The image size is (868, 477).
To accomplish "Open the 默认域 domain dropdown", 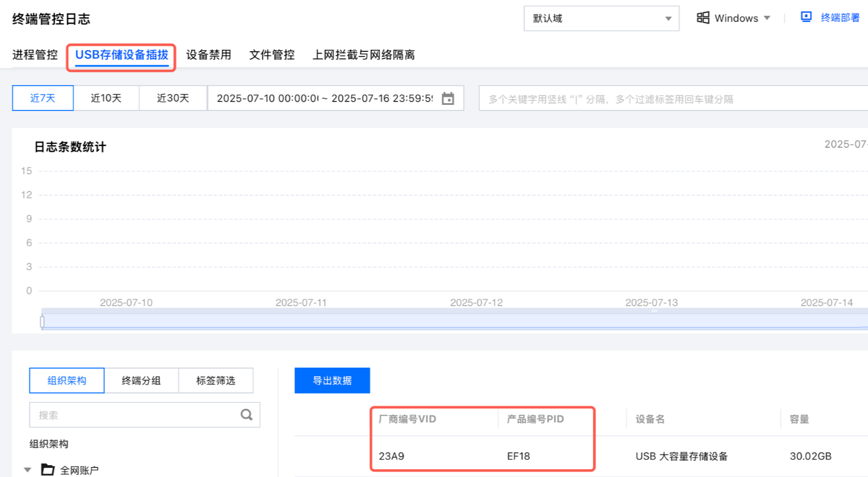I will [x=601, y=19].
